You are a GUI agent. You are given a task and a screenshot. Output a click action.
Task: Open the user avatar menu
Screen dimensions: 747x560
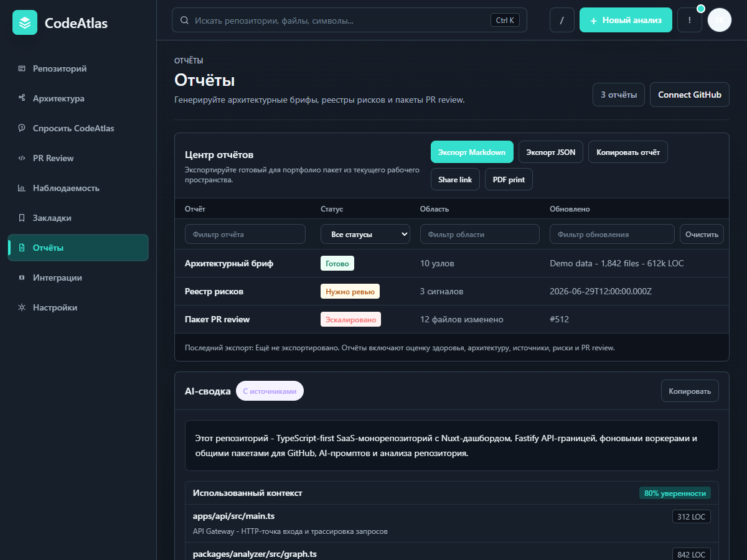(719, 20)
